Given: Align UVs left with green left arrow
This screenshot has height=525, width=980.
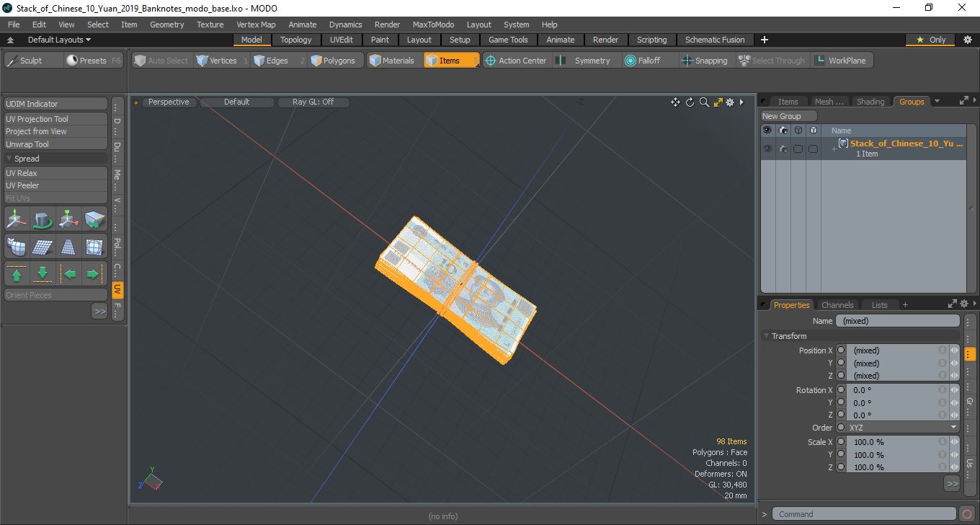Looking at the screenshot, I should 68,274.
